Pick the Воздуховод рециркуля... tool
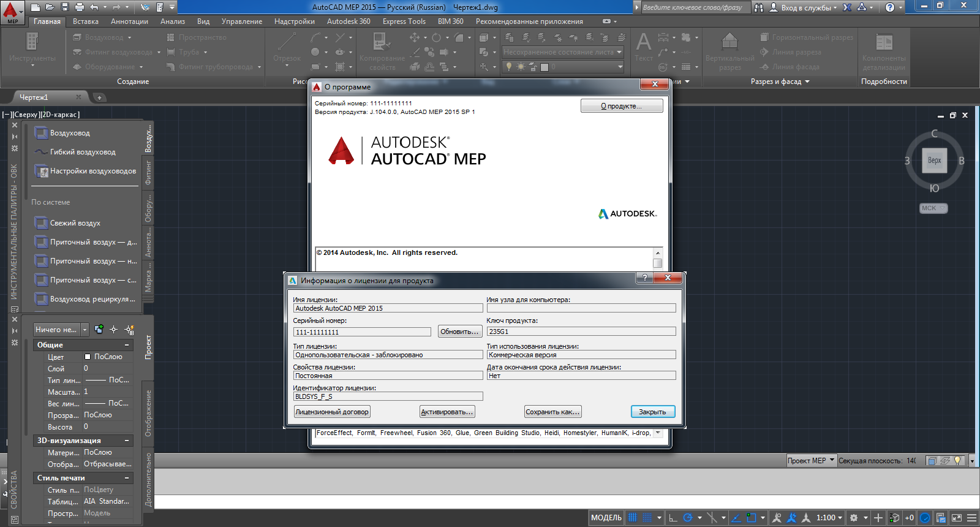The height and width of the screenshot is (527, 980). pyautogui.click(x=85, y=299)
